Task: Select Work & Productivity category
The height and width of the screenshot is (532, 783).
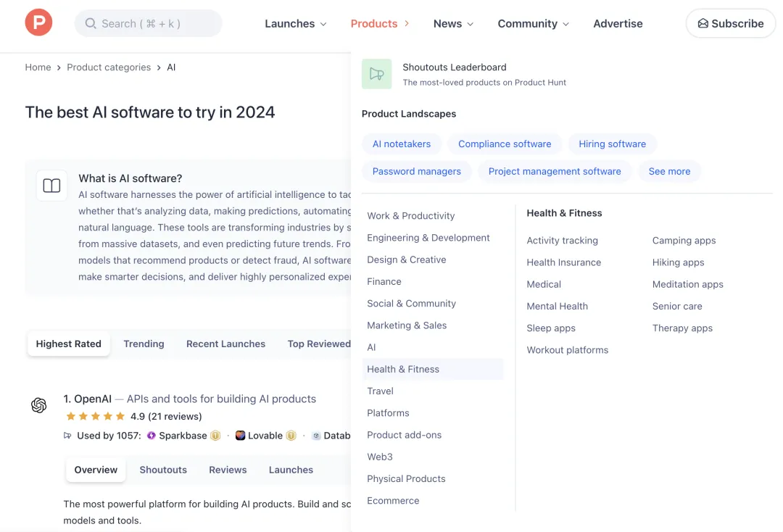Action: (x=411, y=215)
